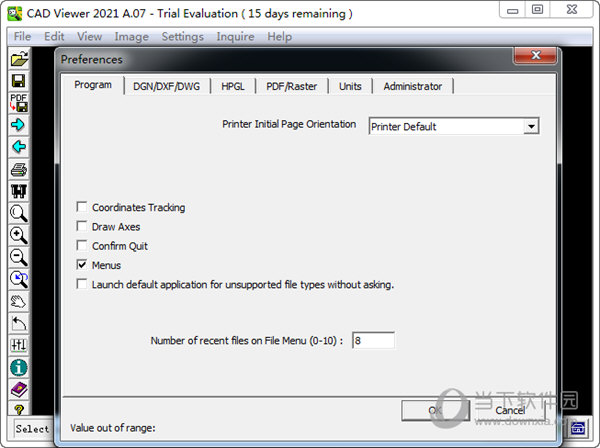Click the Select status bar field
Screen dimensions: 600x448
click(33, 429)
